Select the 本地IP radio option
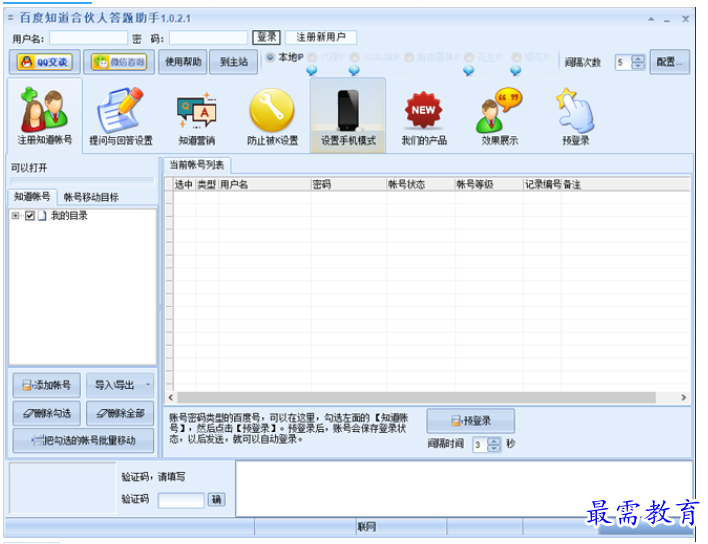Viewport: 708px width, 544px height. pos(270,57)
